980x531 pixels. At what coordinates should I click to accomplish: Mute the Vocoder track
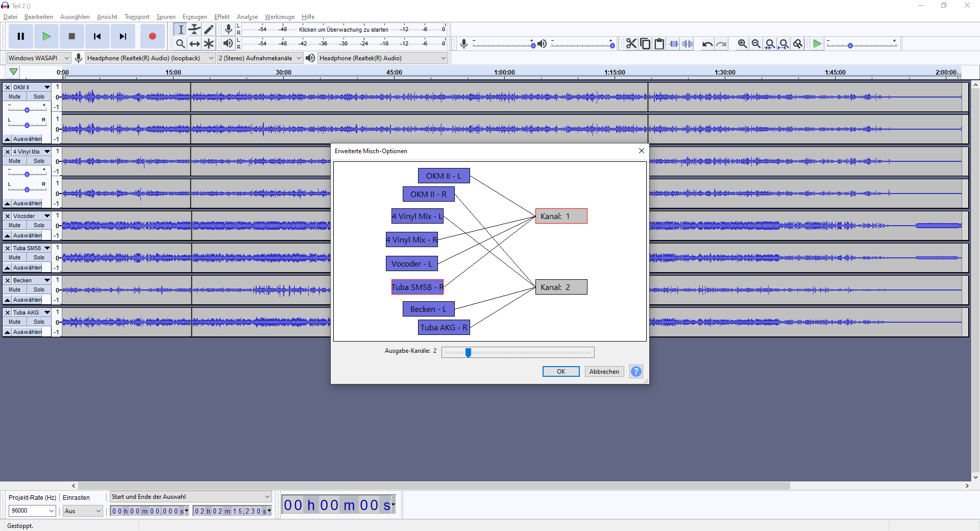pyautogui.click(x=15, y=225)
